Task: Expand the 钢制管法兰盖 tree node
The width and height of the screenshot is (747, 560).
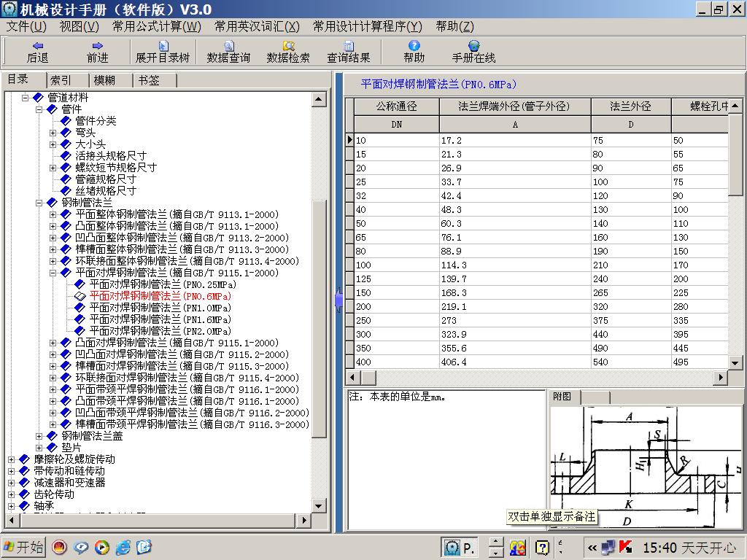Action: tap(39, 436)
